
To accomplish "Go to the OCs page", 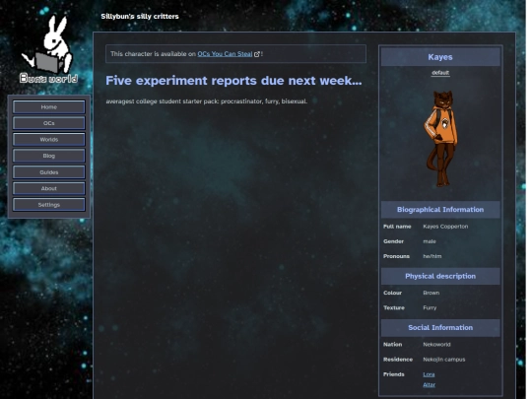I will tap(49, 123).
